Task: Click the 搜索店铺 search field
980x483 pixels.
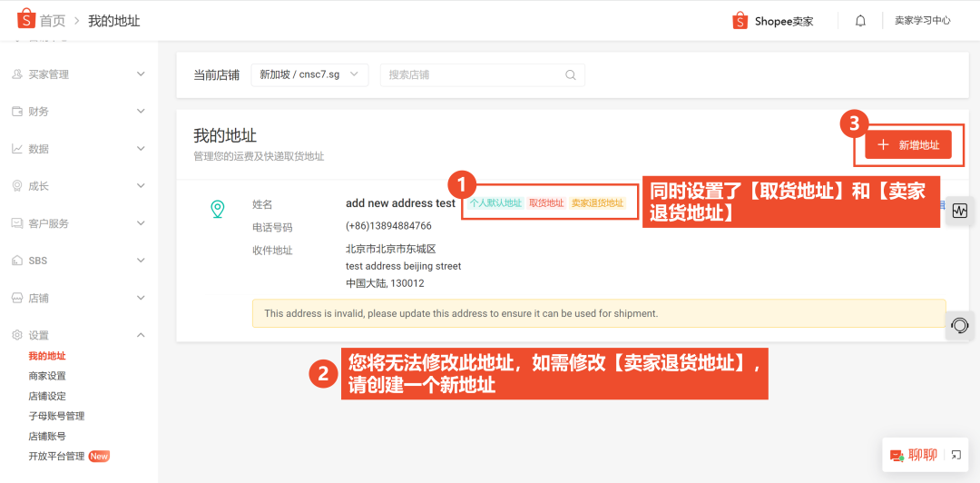Action: point(472,75)
